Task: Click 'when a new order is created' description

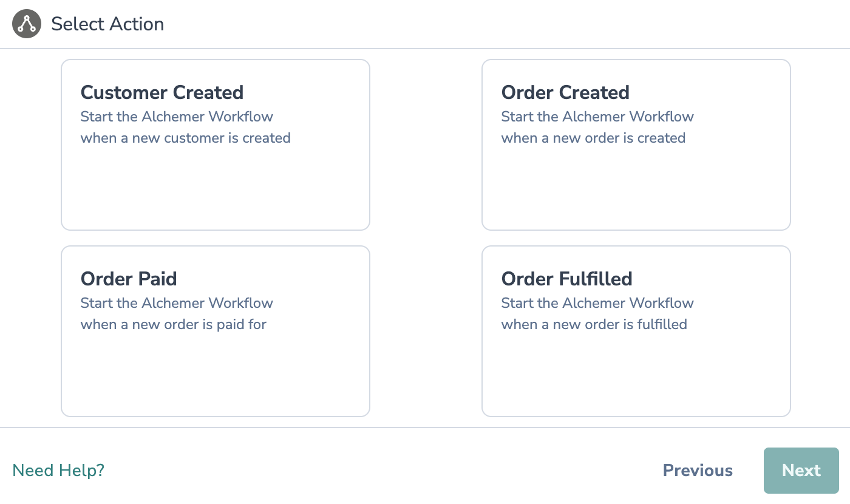Action: click(x=593, y=138)
